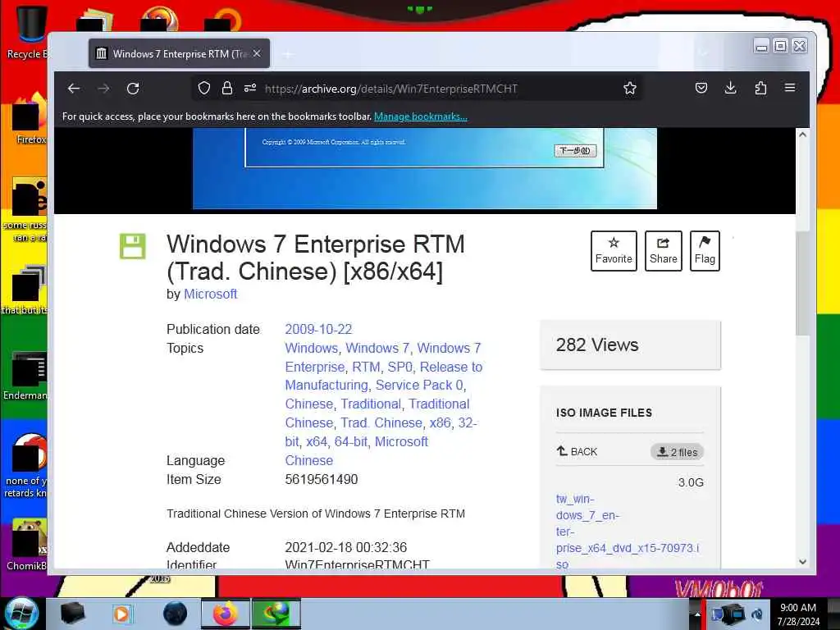This screenshot has width=840, height=630.
Task: Close the Windows 7 Enterprise RTM tab
Action: click(257, 53)
